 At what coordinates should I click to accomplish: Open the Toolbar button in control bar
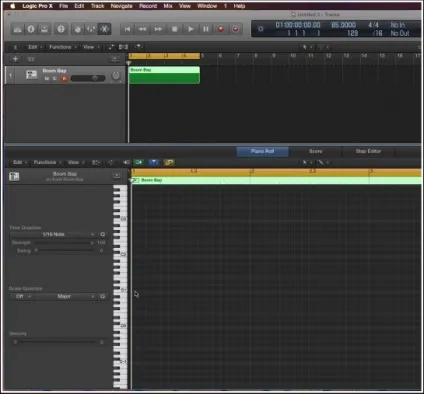[44, 29]
